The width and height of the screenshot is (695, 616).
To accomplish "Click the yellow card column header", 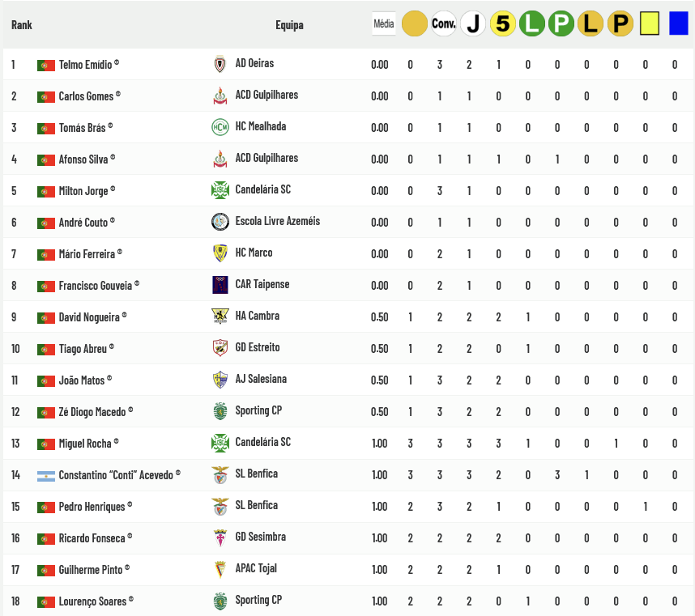I will pyautogui.click(x=649, y=24).
